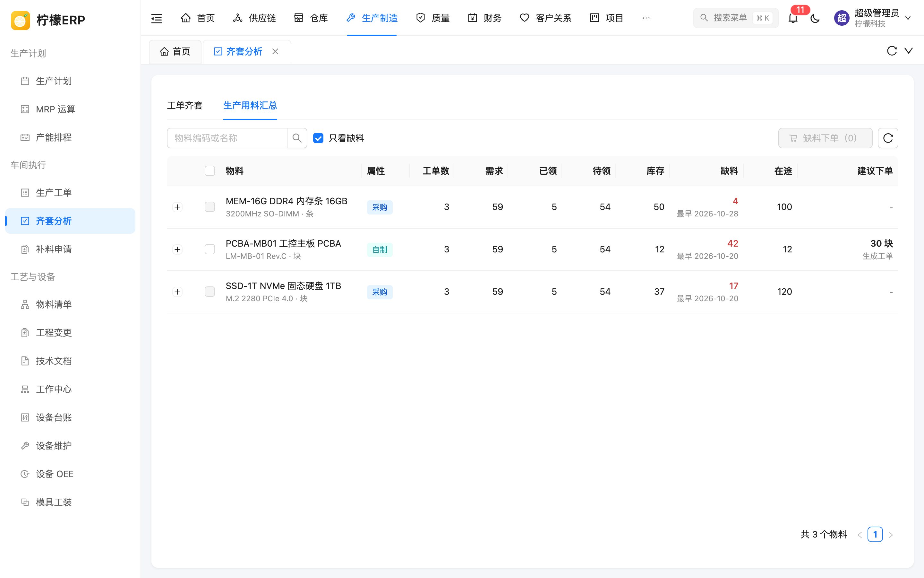
Task: Open 模具工装 in the sidebar
Action: coord(70,502)
